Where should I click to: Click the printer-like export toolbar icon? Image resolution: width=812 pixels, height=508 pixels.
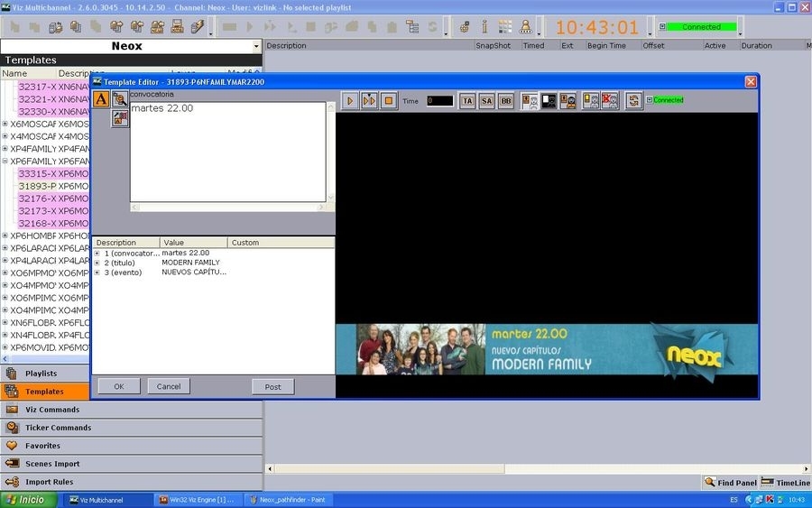tap(177, 26)
